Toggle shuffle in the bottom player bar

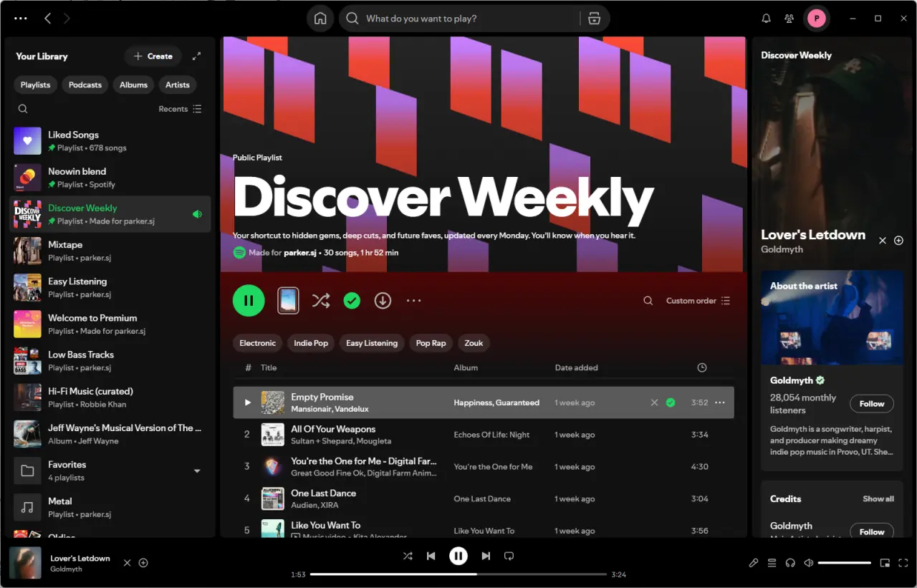tap(408, 556)
